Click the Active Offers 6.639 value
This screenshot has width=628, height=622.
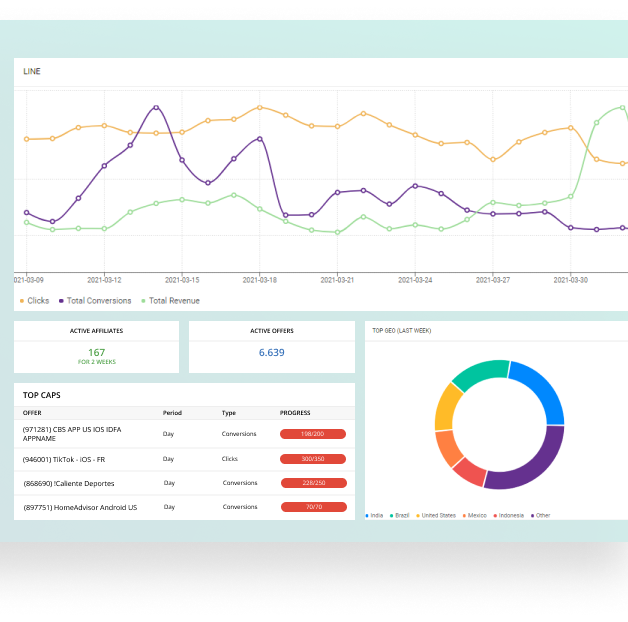click(x=271, y=352)
